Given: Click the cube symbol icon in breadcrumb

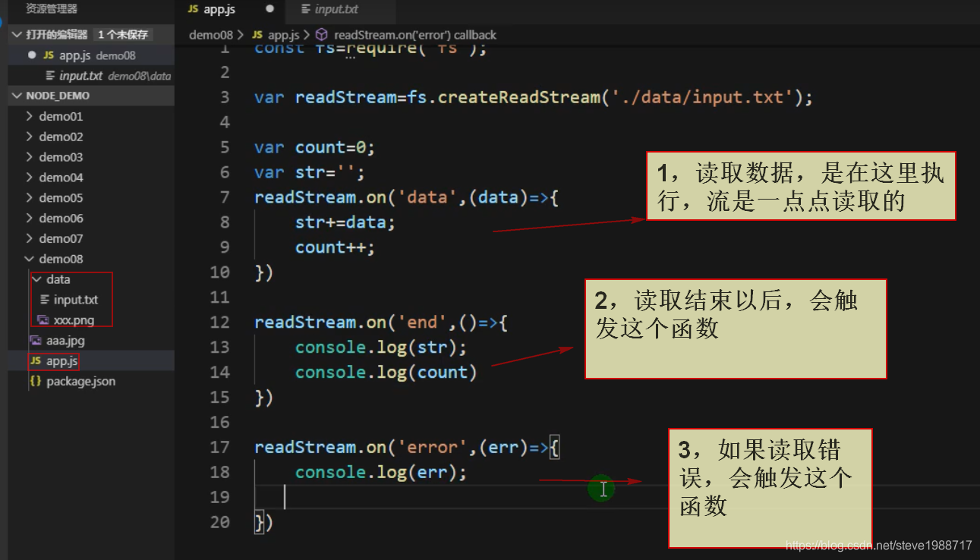Looking at the screenshot, I should 321,35.
